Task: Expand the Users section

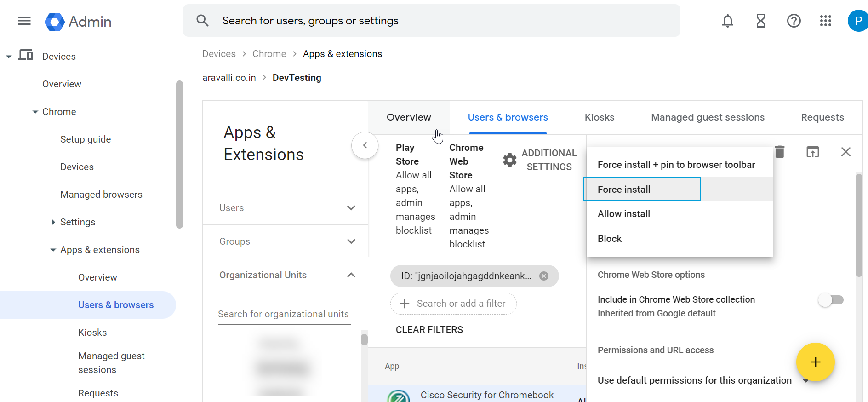Action: click(285, 208)
